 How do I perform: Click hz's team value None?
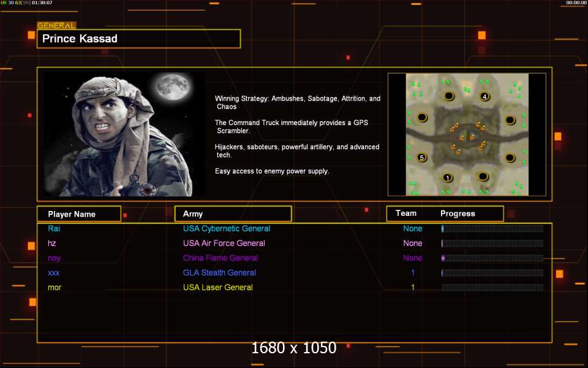click(x=412, y=243)
